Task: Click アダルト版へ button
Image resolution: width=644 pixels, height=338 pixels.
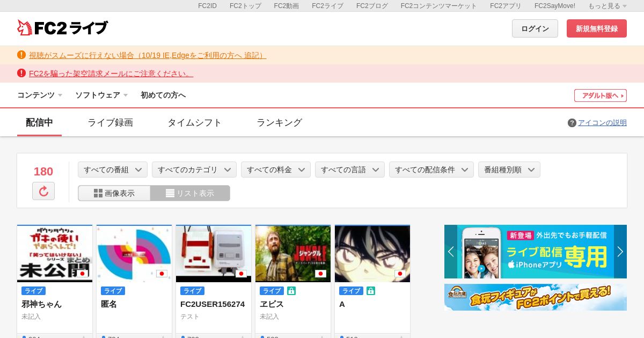Action: (x=601, y=95)
